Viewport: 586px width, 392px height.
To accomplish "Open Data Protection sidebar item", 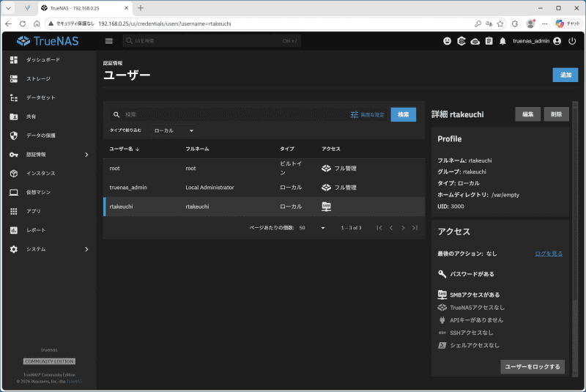I will pyautogui.click(x=48, y=136).
